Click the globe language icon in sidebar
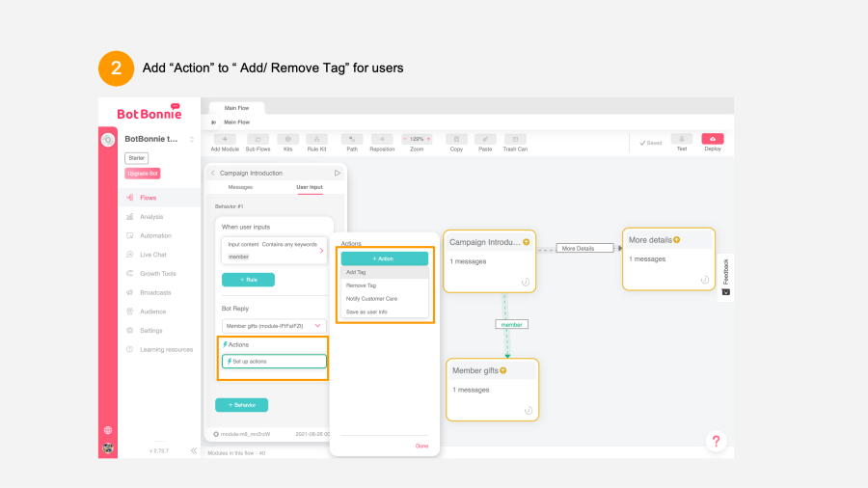This screenshot has width=868, height=488. (108, 430)
